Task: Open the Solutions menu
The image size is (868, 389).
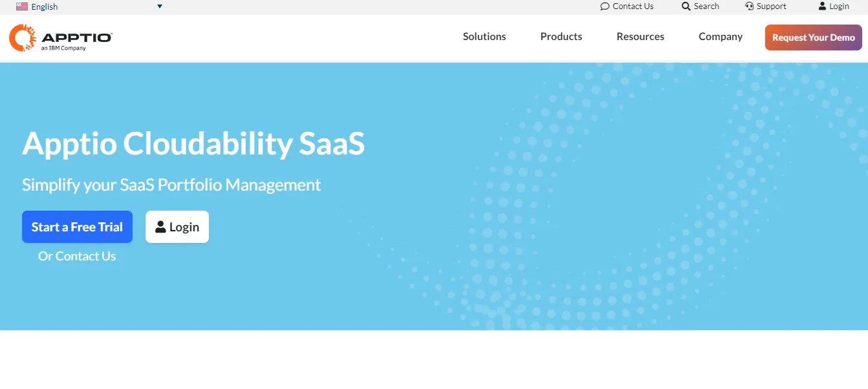Action: click(x=484, y=37)
